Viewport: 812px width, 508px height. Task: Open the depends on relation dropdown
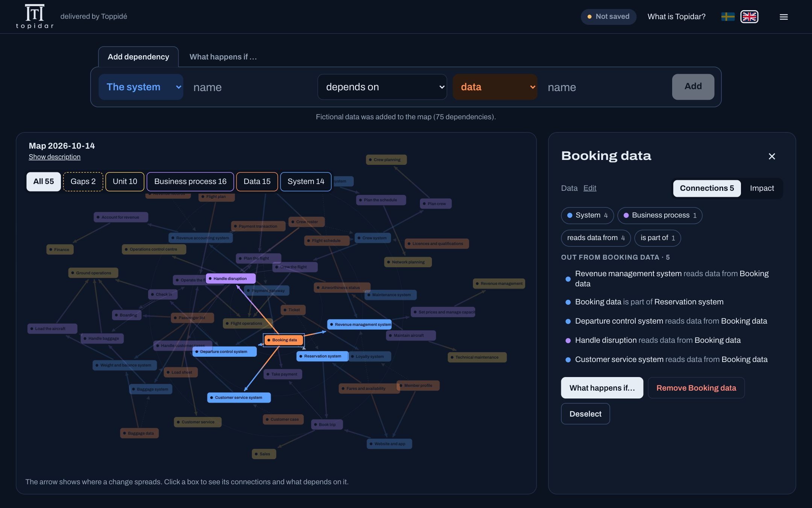tap(382, 87)
